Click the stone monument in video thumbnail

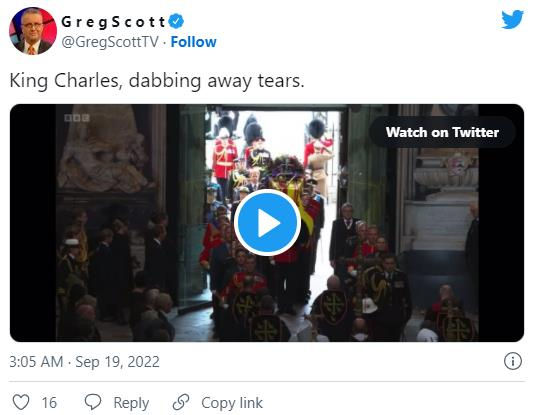pos(103,149)
